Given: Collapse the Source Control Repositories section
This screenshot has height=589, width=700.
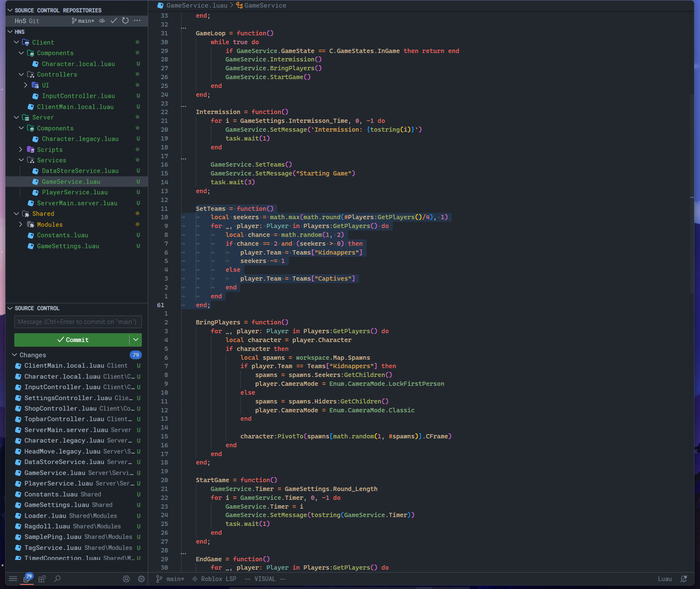Looking at the screenshot, I should pos(10,10).
